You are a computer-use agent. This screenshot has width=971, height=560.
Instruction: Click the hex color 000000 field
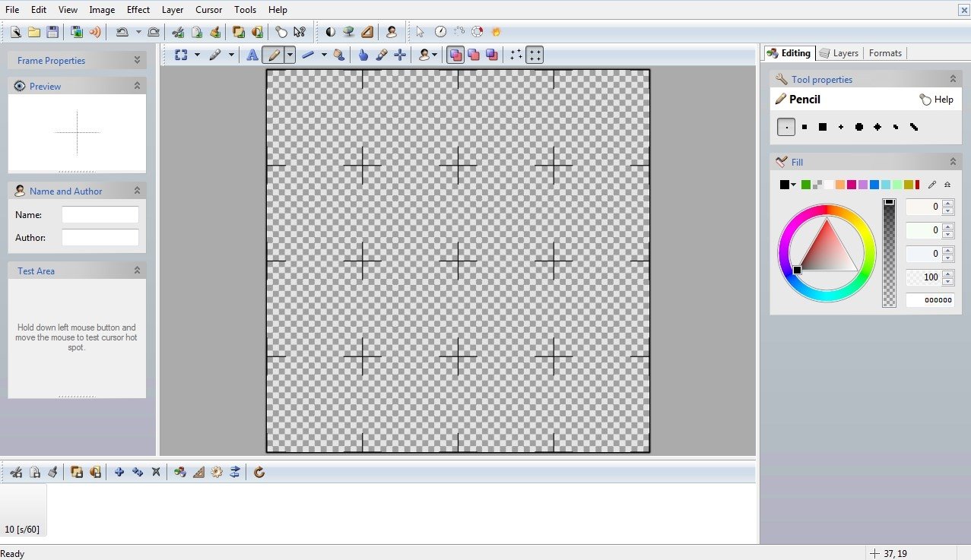pos(930,300)
